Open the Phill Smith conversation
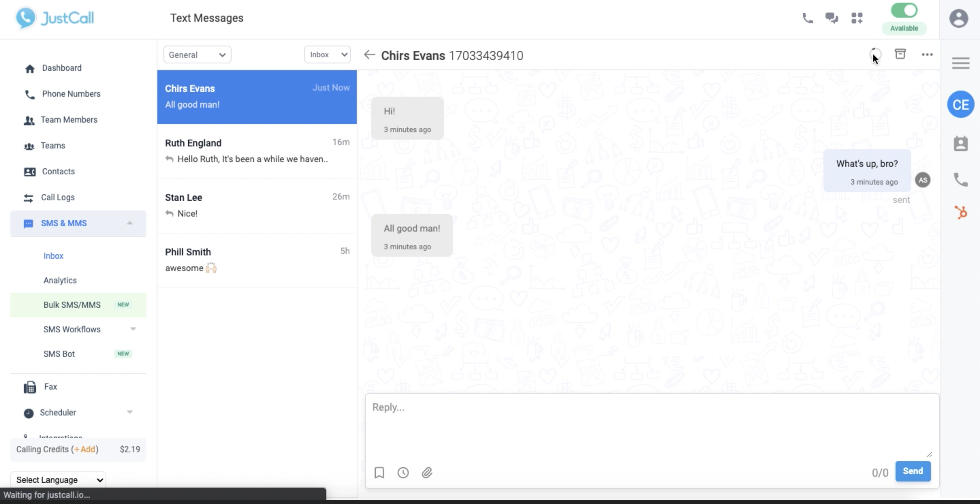Viewport: 980px width, 504px height. point(257,260)
